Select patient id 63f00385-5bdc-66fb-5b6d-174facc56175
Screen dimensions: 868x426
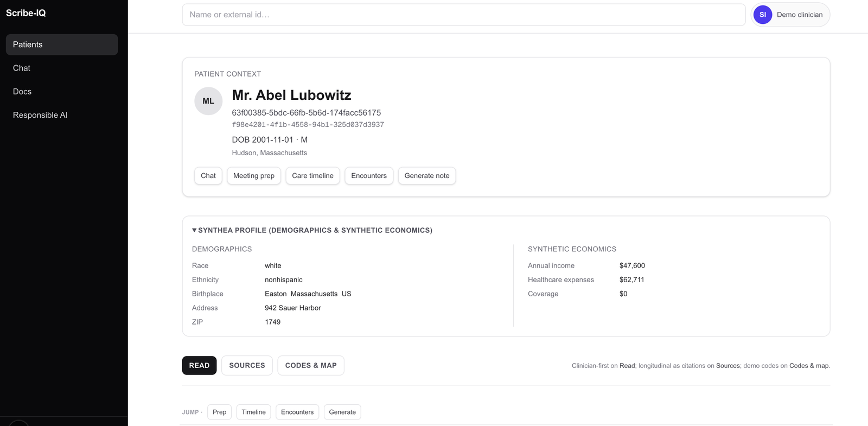click(307, 113)
